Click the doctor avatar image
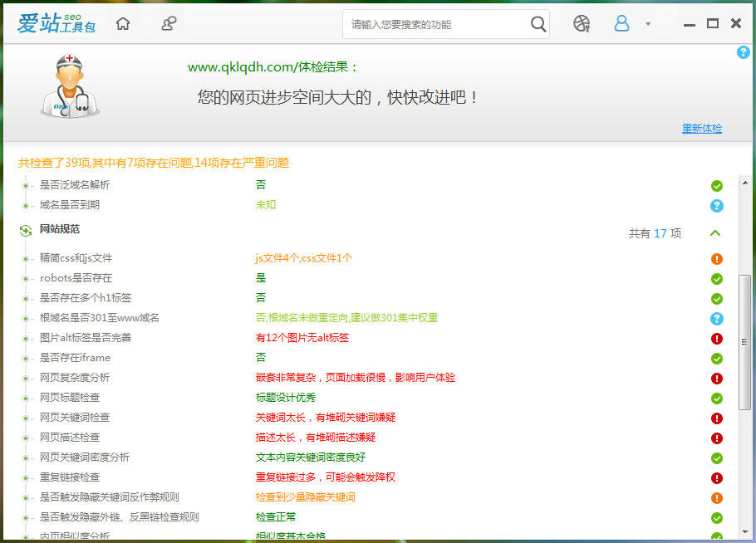 coord(70,86)
